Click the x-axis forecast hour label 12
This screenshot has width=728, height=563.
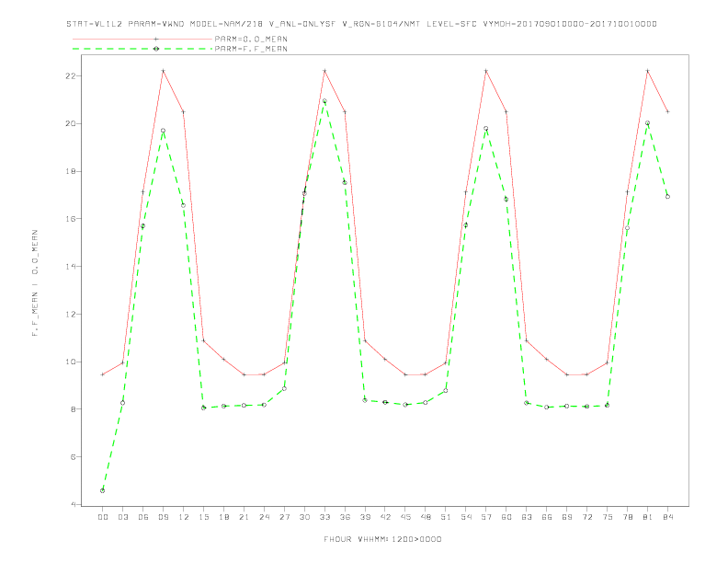coord(184,517)
